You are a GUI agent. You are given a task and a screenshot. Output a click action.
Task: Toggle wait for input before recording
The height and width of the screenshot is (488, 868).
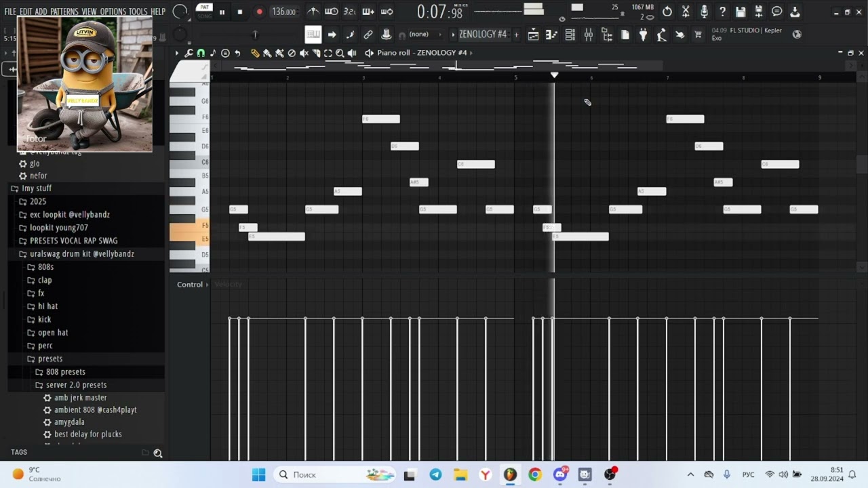(331, 12)
